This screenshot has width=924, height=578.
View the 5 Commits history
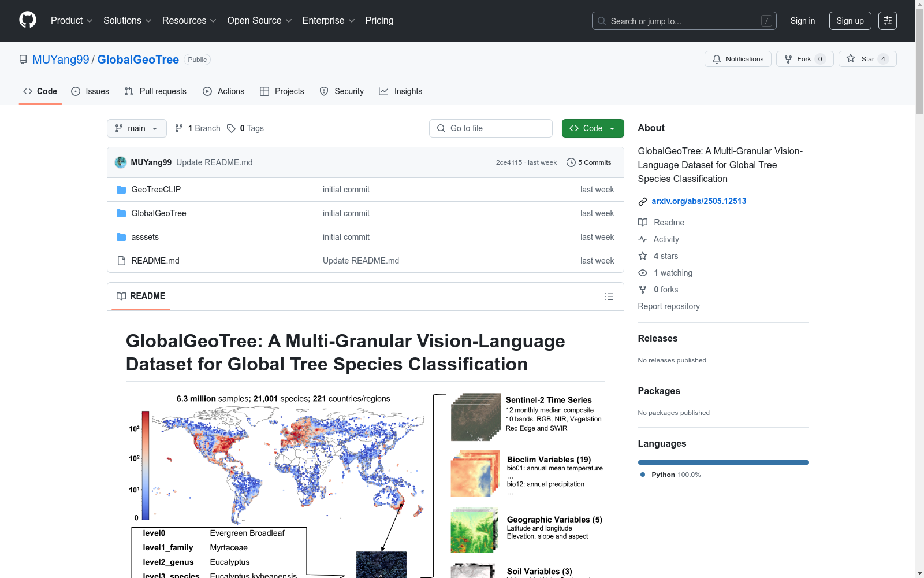(589, 162)
